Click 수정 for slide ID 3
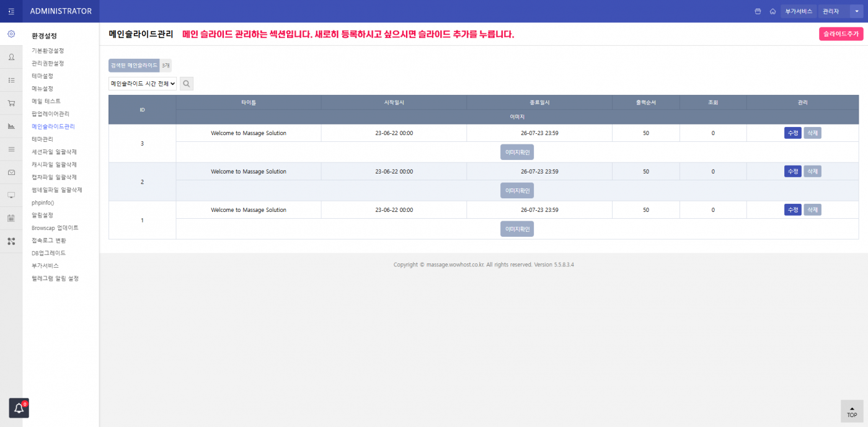The width and height of the screenshot is (868, 427). 792,133
